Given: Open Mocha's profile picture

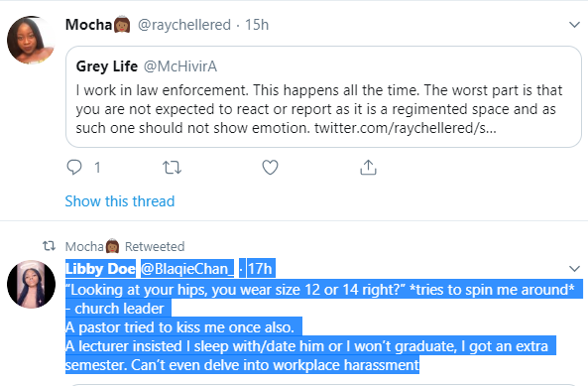Looking at the screenshot, I should (31, 40).
